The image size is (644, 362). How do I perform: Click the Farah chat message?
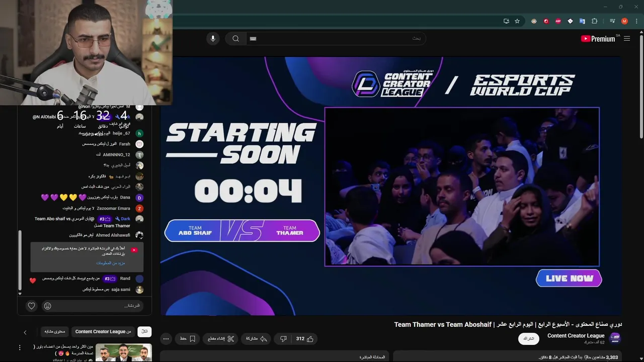coord(113,144)
